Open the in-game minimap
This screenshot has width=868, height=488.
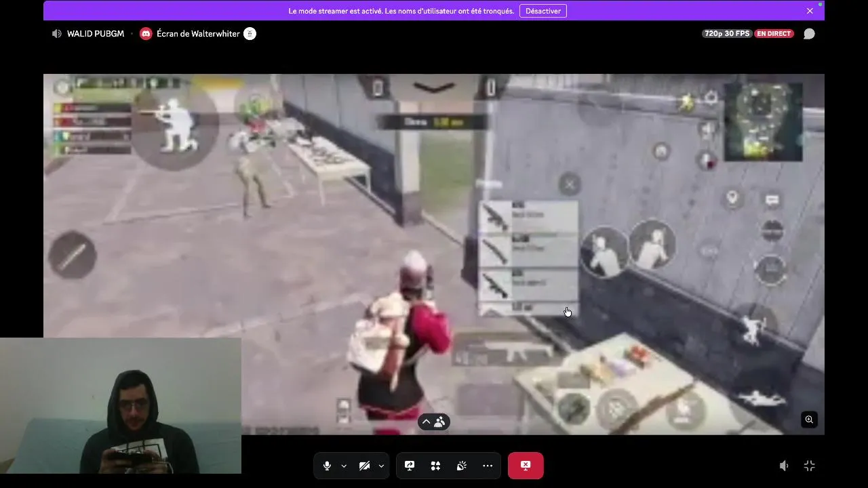[x=763, y=122]
